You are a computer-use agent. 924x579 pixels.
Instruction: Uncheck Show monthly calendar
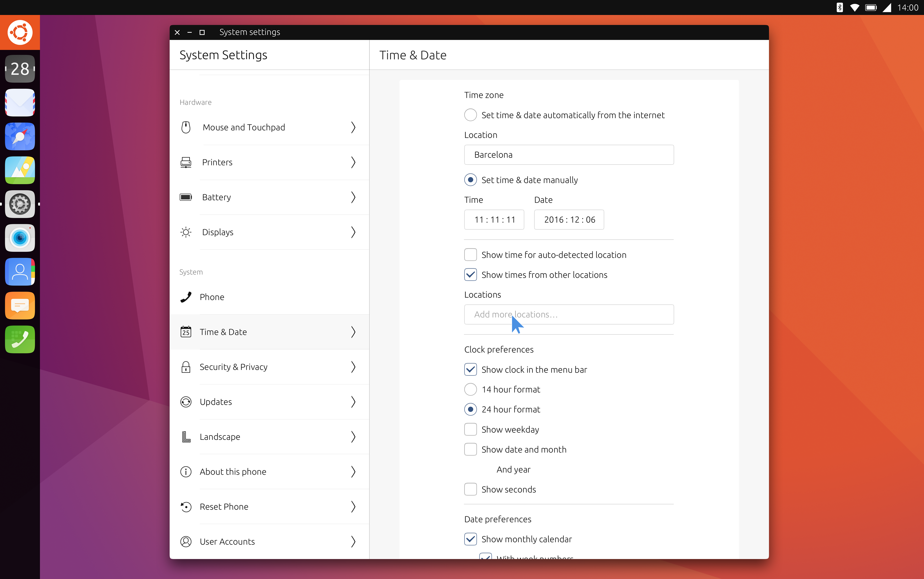(x=471, y=539)
